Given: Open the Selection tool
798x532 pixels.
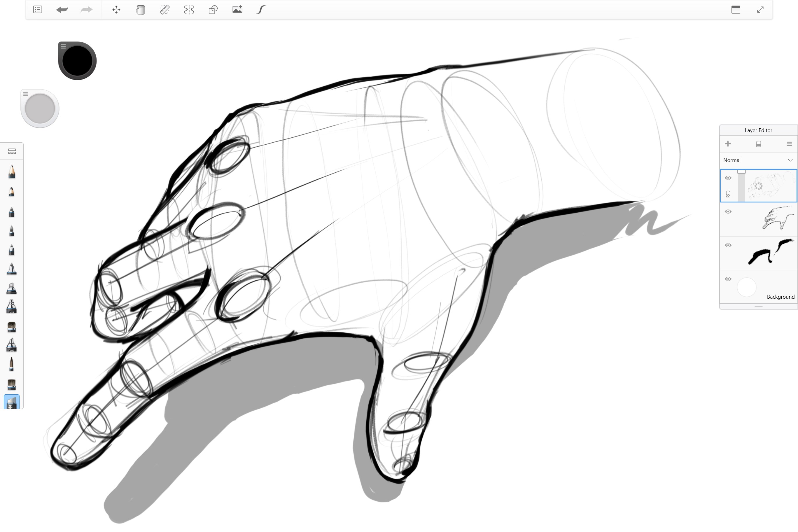Looking at the screenshot, I should click(x=212, y=10).
